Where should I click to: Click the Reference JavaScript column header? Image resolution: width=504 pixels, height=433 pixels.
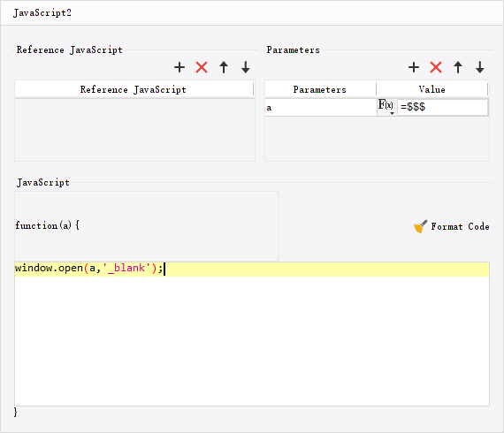point(134,89)
